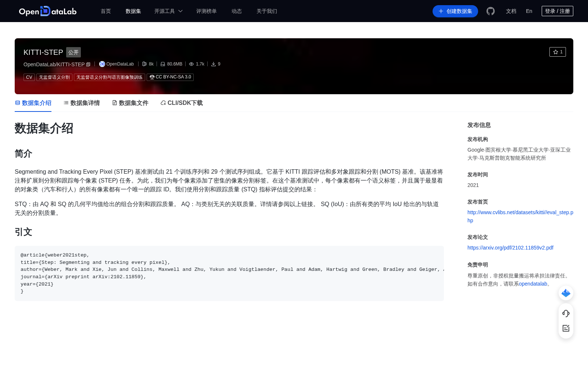588x368 pixels.
Task: Switch language to En
Action: point(529,11)
